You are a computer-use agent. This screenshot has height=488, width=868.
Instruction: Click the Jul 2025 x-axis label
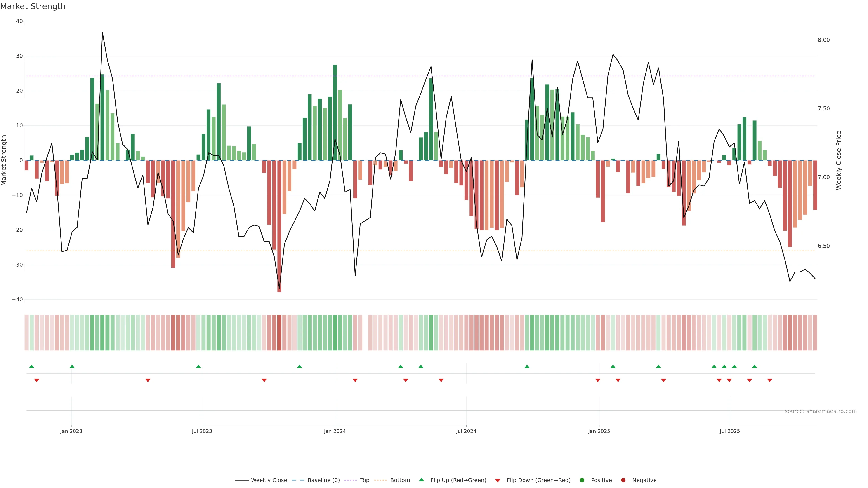point(729,431)
